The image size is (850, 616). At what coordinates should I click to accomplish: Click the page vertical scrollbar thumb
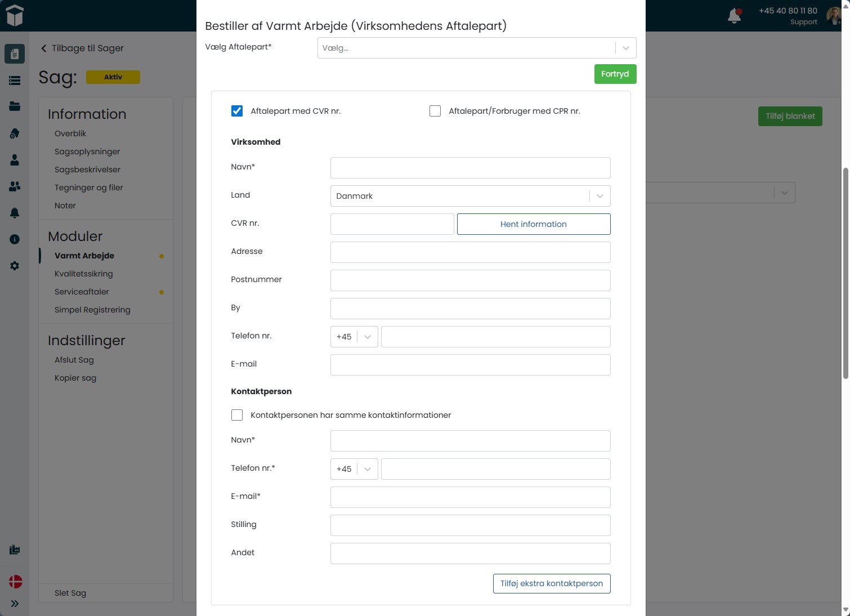(845, 273)
